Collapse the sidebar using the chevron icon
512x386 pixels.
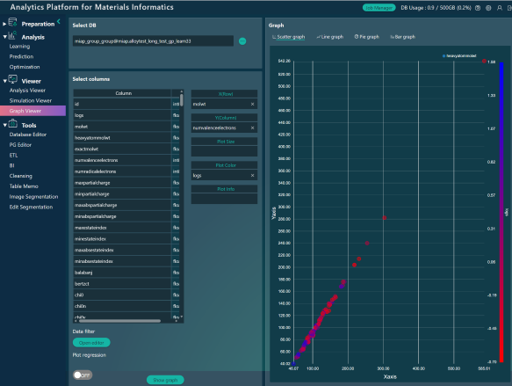[59, 21]
